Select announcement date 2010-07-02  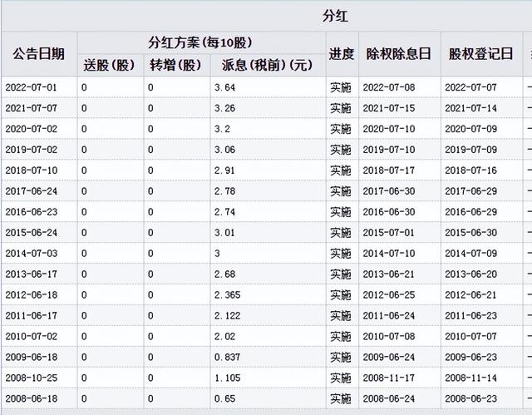32,336
